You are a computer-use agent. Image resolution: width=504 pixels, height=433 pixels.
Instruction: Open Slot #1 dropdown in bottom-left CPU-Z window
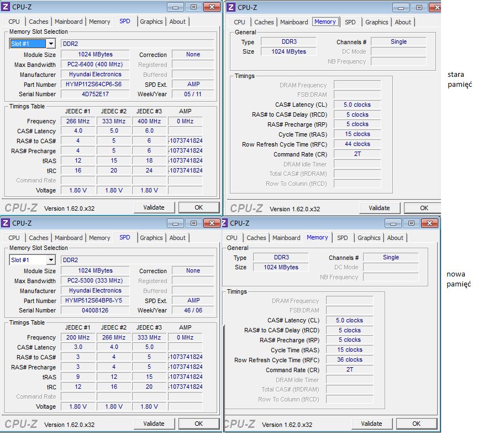pyautogui.click(x=33, y=259)
